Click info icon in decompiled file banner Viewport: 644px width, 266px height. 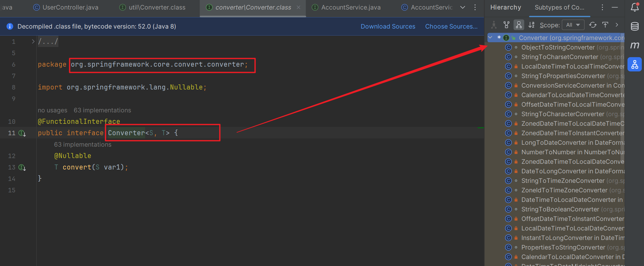point(10,26)
